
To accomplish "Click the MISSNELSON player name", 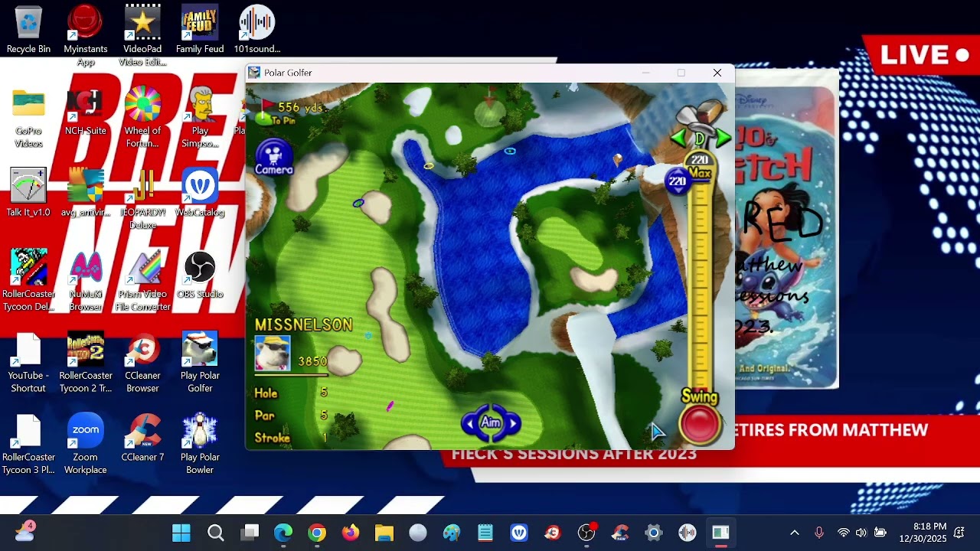I will click(303, 325).
